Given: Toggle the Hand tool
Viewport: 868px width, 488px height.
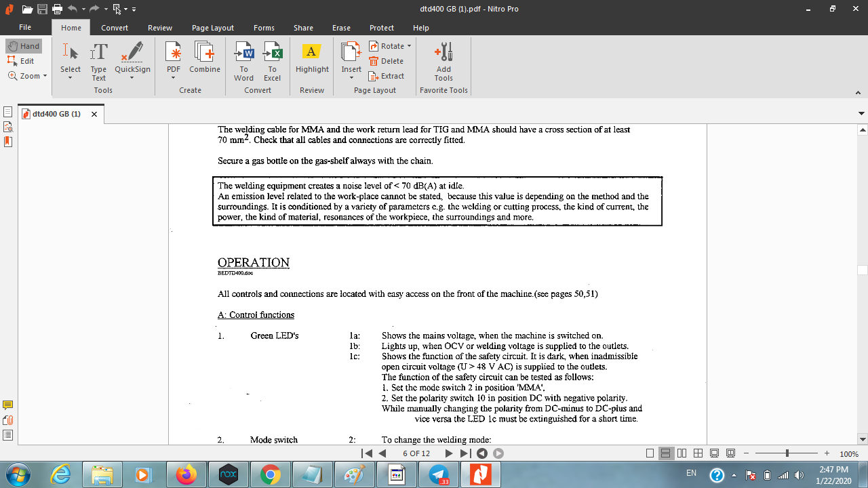Looking at the screenshot, I should pyautogui.click(x=24, y=46).
